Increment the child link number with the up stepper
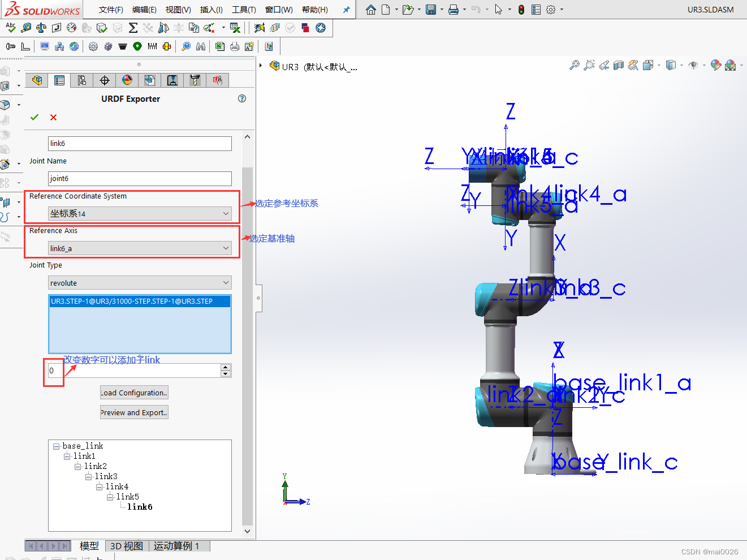The height and width of the screenshot is (560, 747). (226, 367)
